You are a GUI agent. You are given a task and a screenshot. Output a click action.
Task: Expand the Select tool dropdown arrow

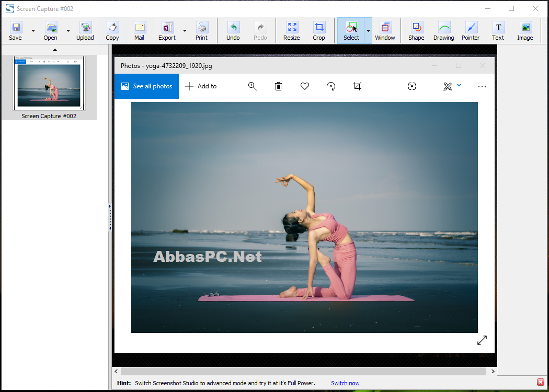pyautogui.click(x=368, y=31)
